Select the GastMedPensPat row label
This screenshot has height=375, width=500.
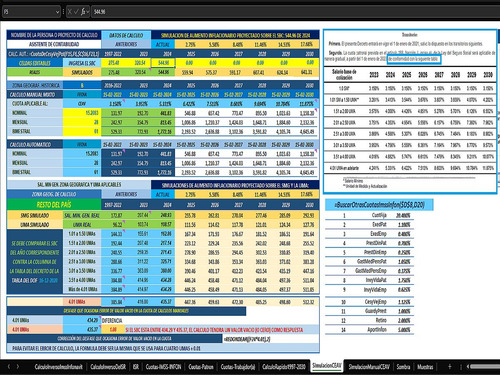point(372,261)
